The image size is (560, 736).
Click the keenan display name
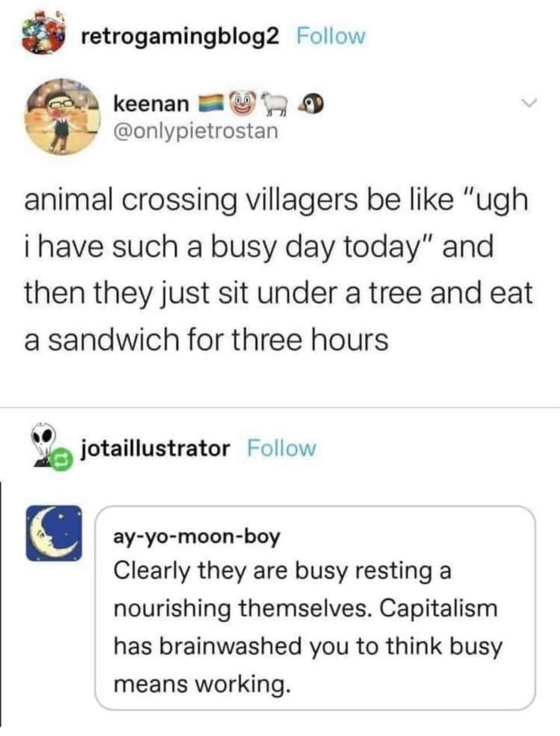(x=151, y=104)
